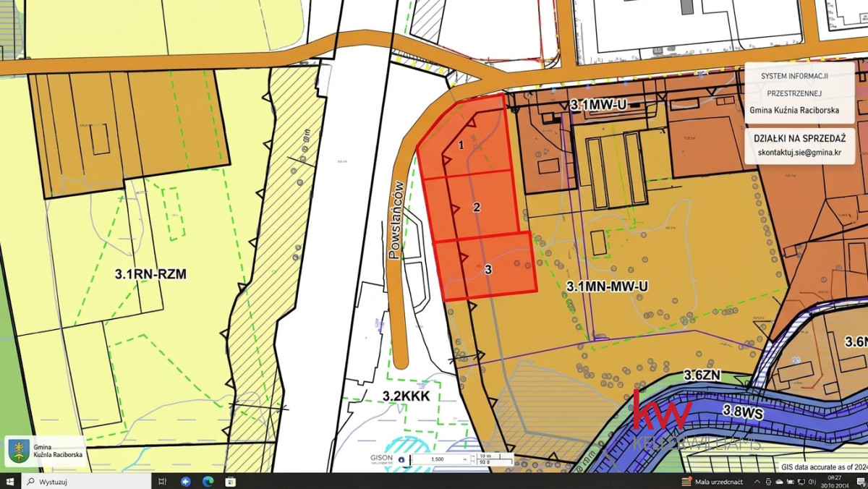Click the 1.500 map scale input field
The width and height of the screenshot is (868, 489).
441,459
